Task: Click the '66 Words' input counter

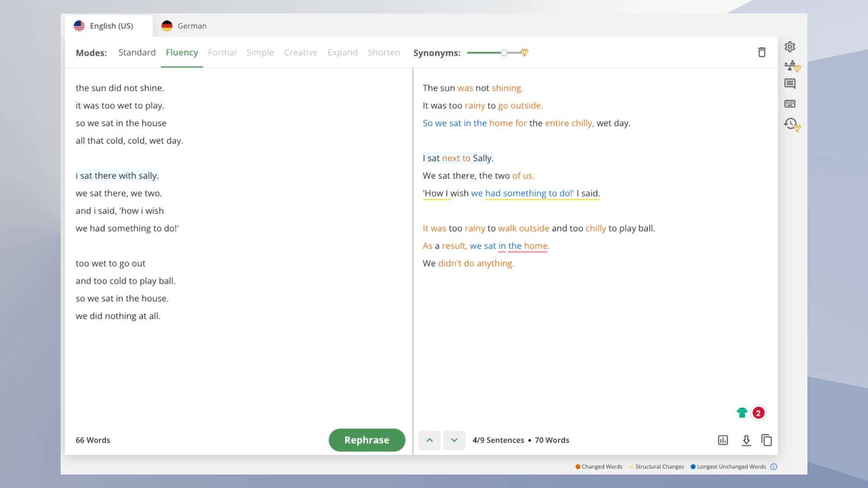Action: (x=93, y=440)
